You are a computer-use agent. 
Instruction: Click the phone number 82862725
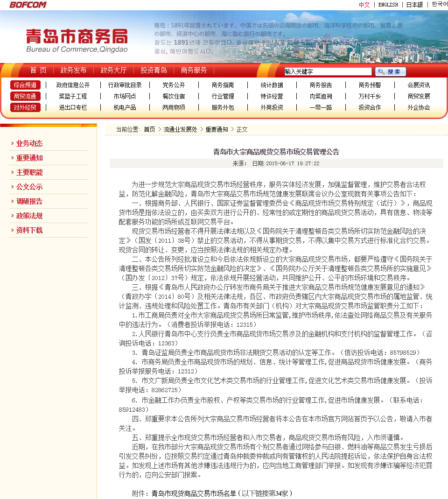click(164, 390)
